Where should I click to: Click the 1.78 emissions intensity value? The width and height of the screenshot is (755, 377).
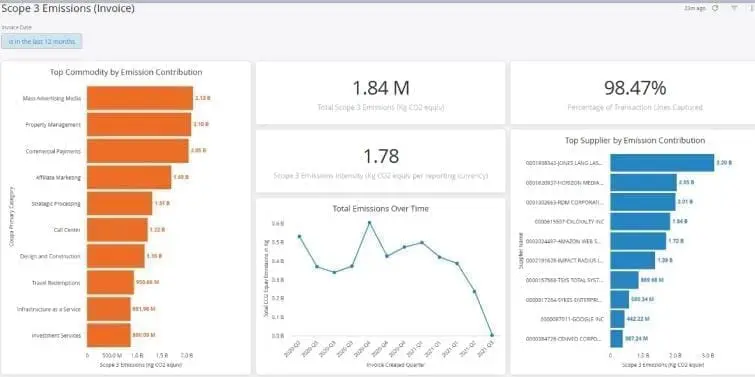click(380, 156)
